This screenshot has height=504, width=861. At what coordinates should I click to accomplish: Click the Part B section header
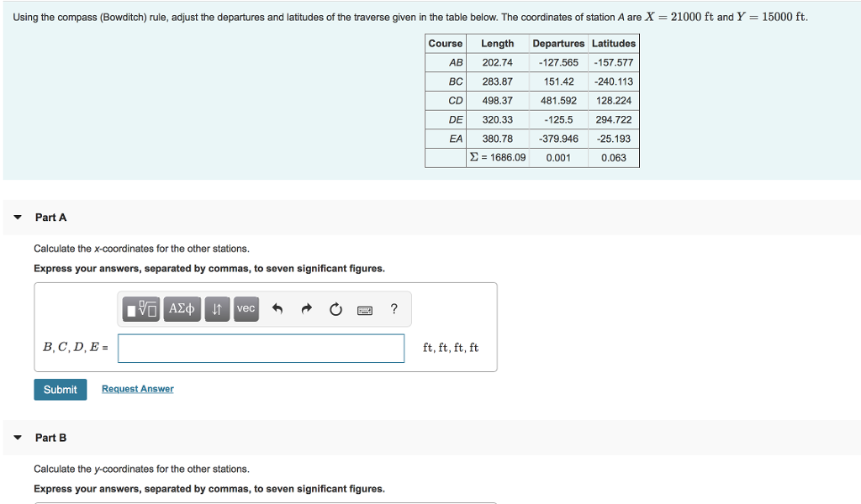[50, 438]
